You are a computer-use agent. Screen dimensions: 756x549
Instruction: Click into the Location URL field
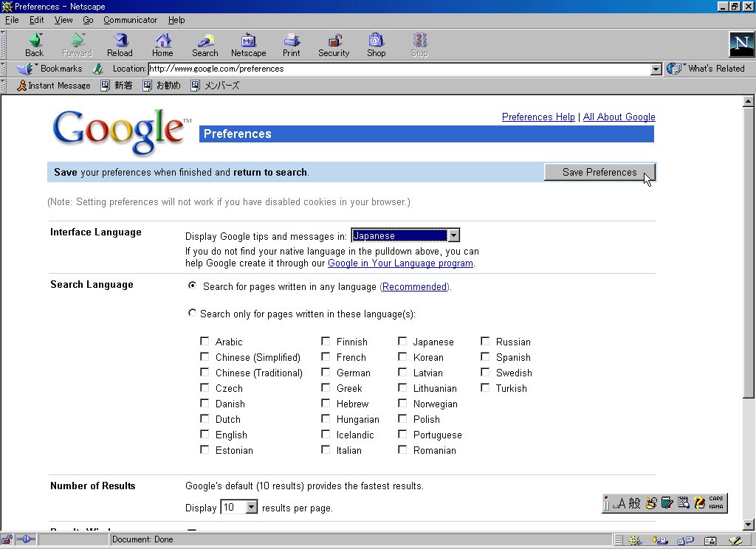(x=399, y=69)
